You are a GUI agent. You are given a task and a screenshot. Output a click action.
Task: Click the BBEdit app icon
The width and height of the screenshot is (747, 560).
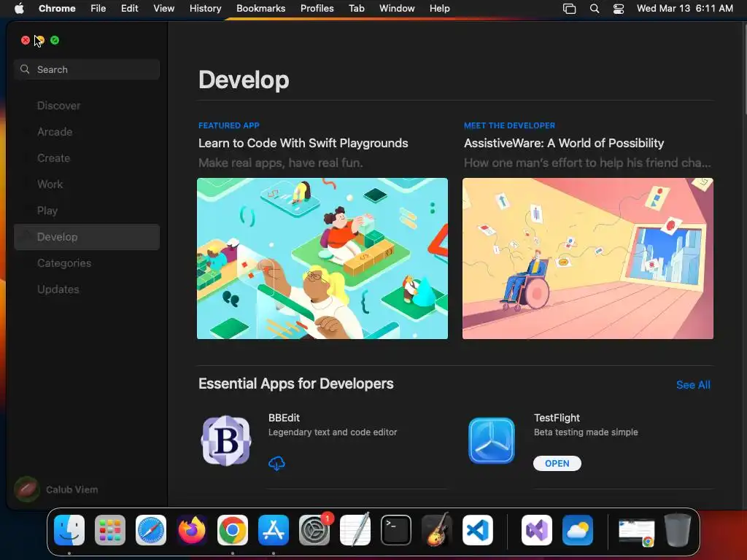tap(226, 440)
